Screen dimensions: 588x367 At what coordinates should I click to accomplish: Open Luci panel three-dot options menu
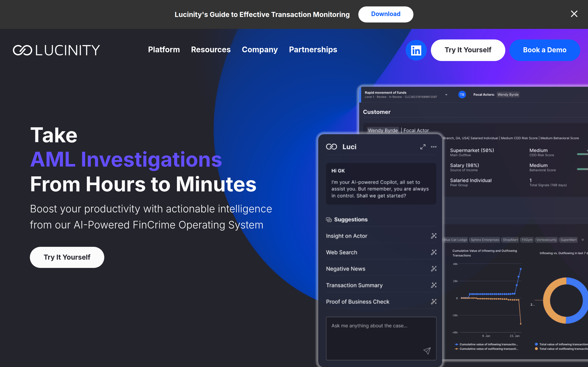[x=434, y=147]
